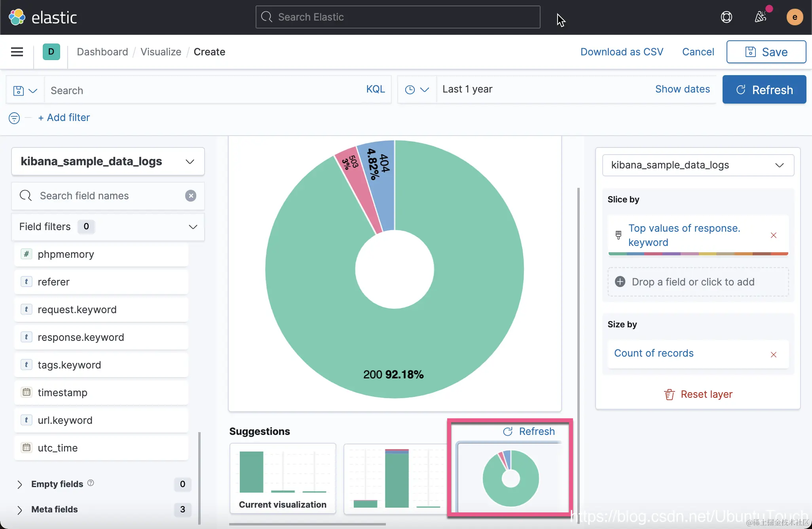Select the donut chart suggestion thumbnail
The image size is (812, 529).
pyautogui.click(x=510, y=478)
